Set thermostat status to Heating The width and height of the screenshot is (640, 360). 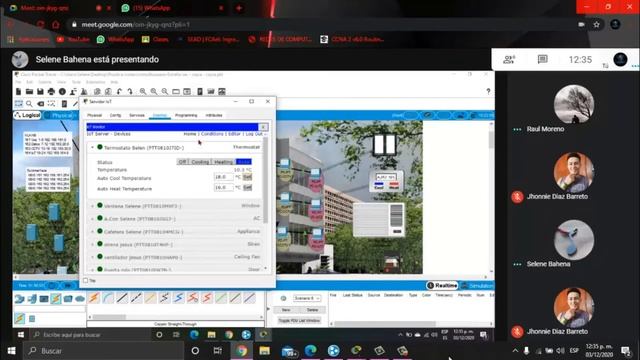coord(224,162)
